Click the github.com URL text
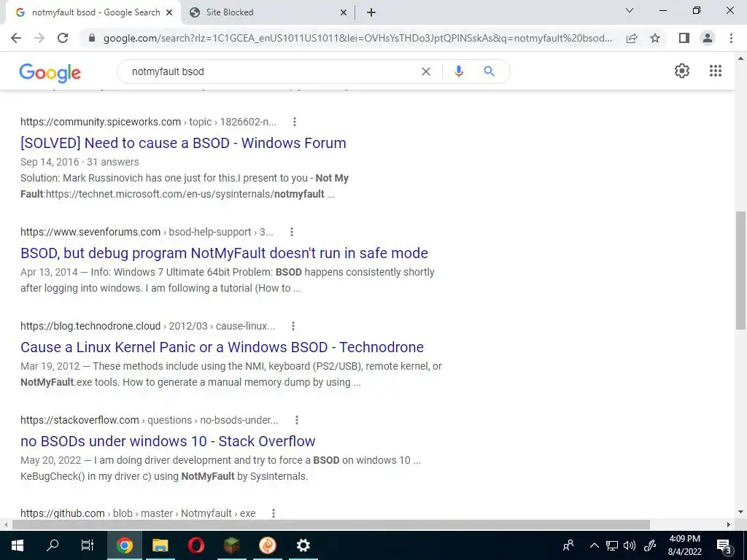 point(63,513)
